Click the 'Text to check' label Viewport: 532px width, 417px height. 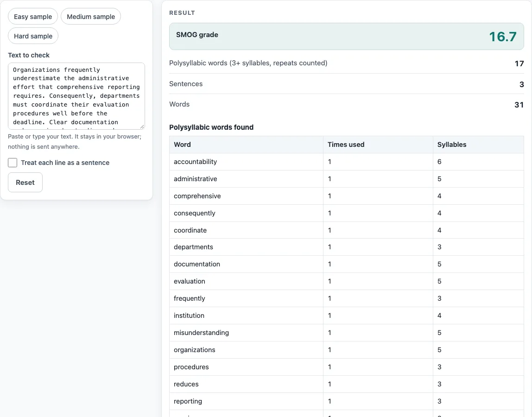coord(29,55)
